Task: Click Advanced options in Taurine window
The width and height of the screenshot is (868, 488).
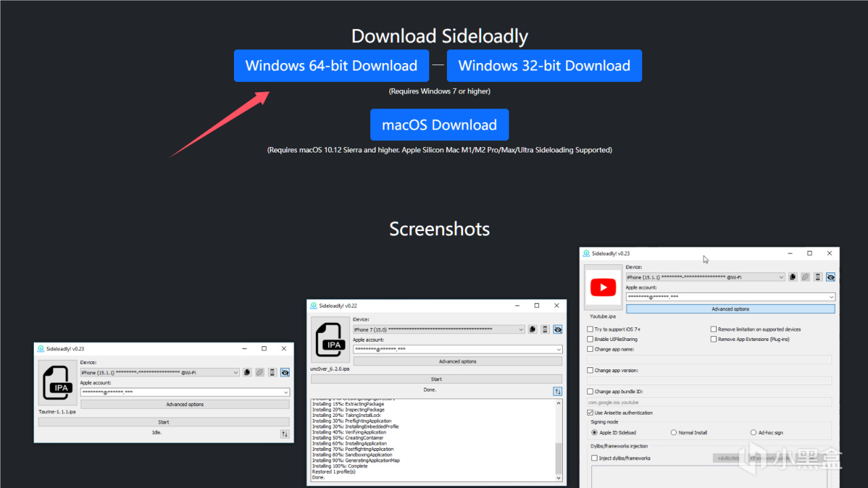Action: point(185,405)
